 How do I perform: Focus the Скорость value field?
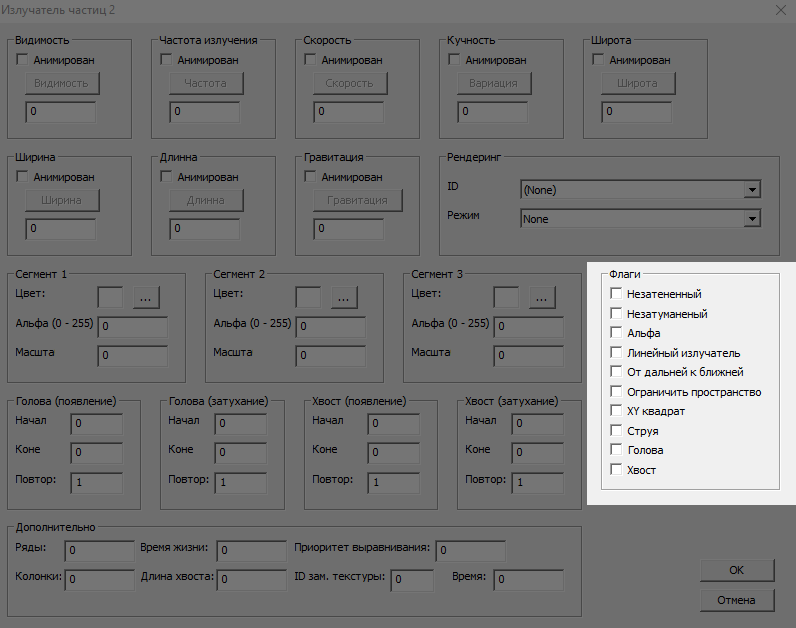point(348,112)
